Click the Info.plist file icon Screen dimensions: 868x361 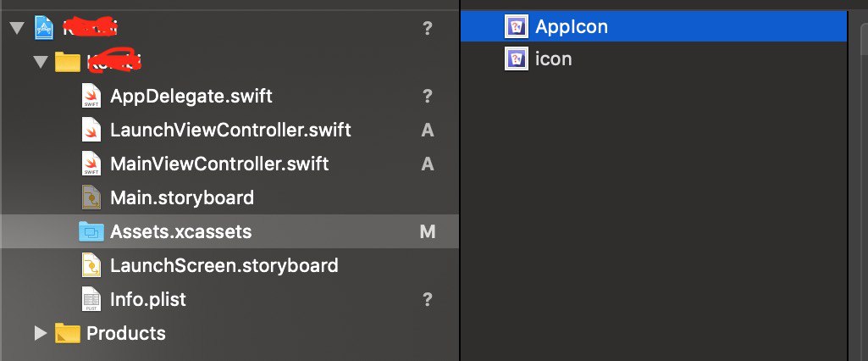point(91,299)
